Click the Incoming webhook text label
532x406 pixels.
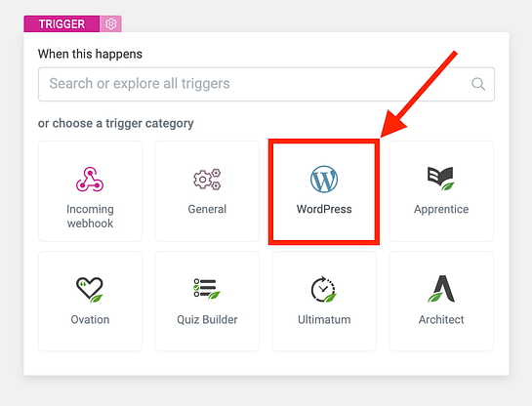[x=90, y=216]
